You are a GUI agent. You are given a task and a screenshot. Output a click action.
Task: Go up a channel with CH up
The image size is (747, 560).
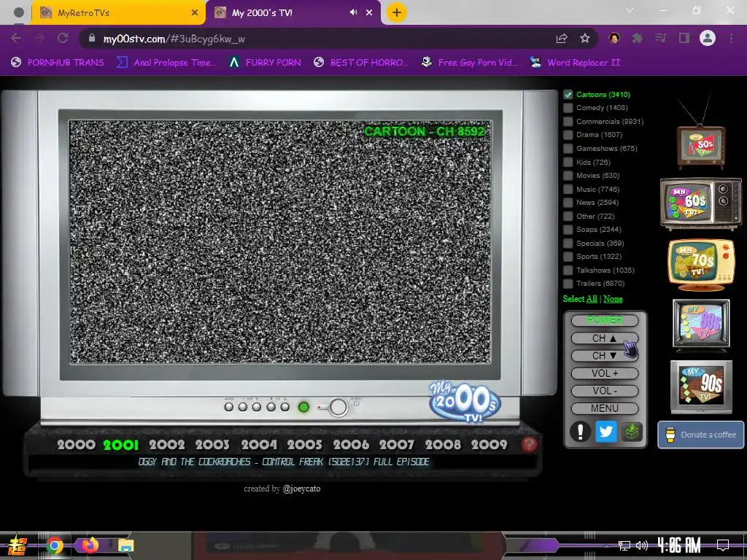click(605, 338)
